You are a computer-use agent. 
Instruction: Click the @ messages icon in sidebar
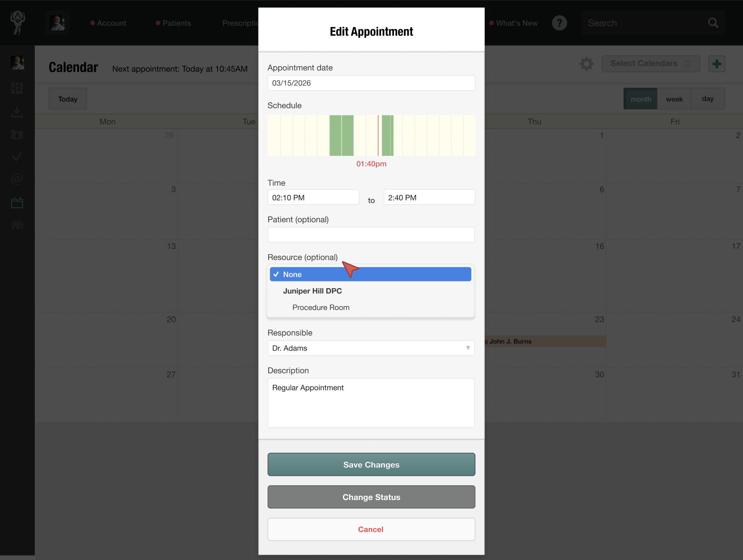pyautogui.click(x=17, y=180)
